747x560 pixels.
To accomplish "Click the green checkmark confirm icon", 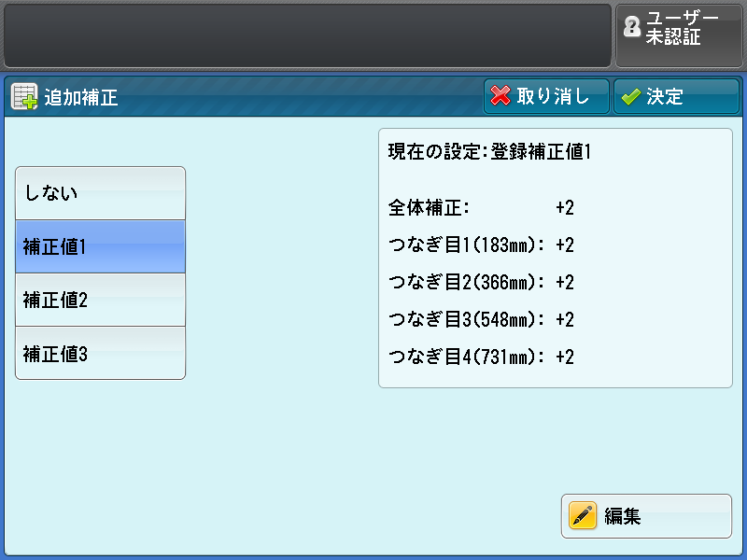I will [x=630, y=97].
